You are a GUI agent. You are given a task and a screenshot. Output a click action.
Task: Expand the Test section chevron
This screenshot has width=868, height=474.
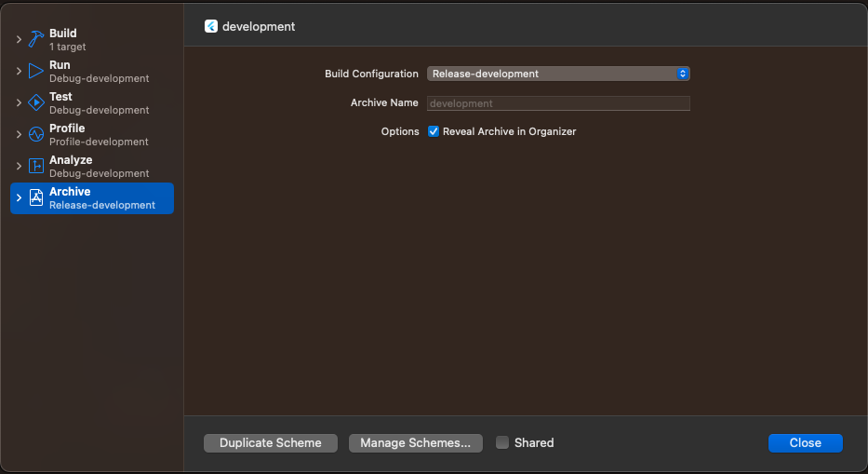tap(19, 102)
